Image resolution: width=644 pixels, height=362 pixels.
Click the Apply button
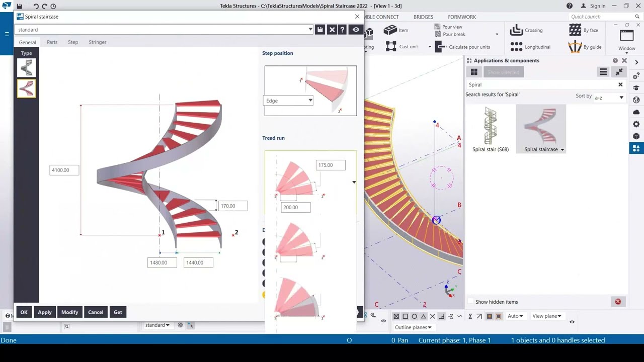45,312
